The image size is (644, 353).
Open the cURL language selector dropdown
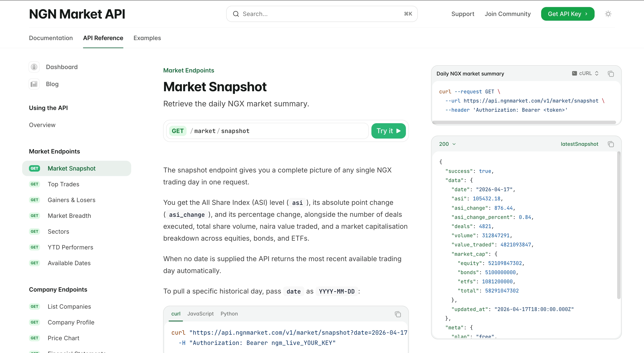pyautogui.click(x=585, y=73)
